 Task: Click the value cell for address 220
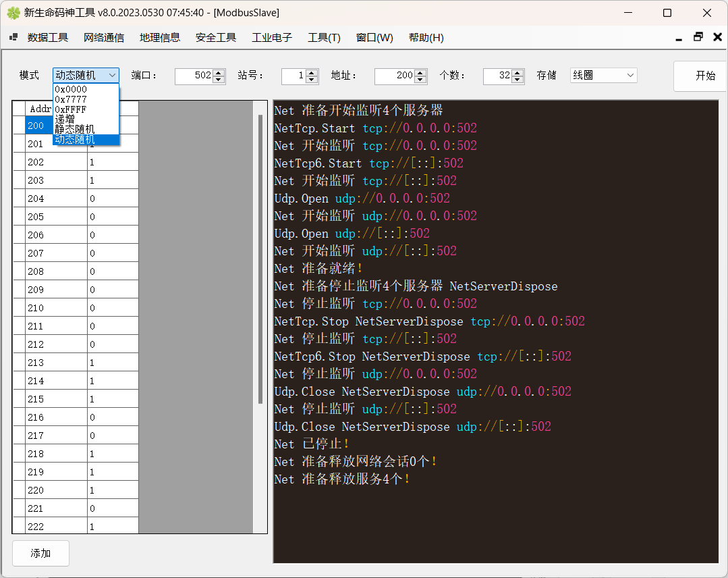[113, 490]
